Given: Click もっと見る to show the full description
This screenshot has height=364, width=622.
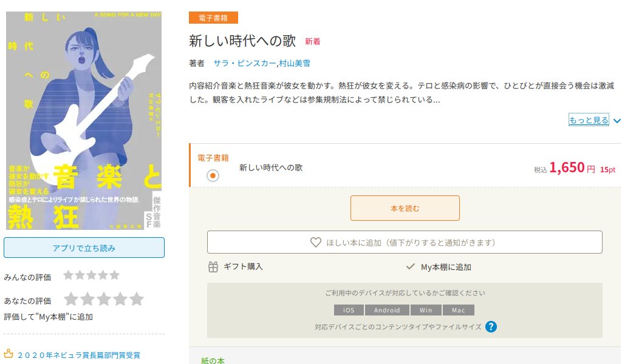Looking at the screenshot, I should 589,120.
